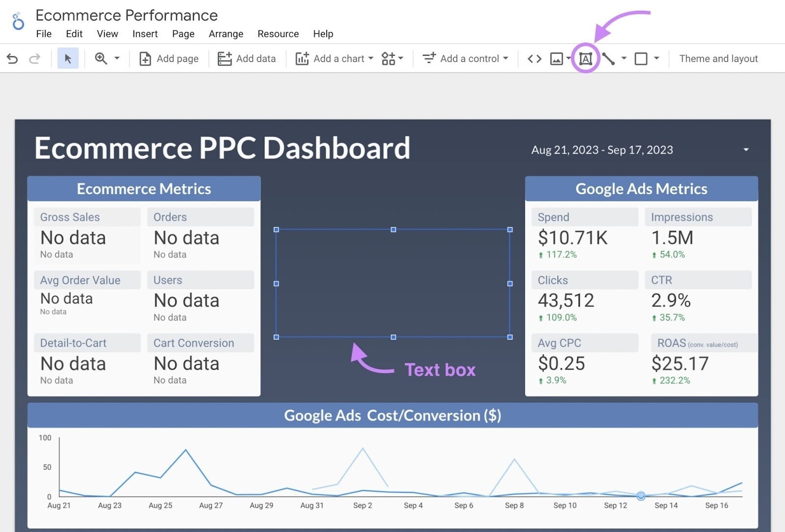Image resolution: width=785 pixels, height=532 pixels.
Task: Open the Resource menu
Action: 278,34
